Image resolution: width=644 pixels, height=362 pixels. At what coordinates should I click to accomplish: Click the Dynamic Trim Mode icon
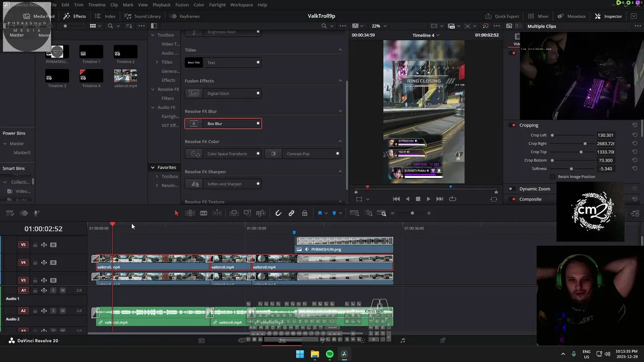[x=217, y=213]
